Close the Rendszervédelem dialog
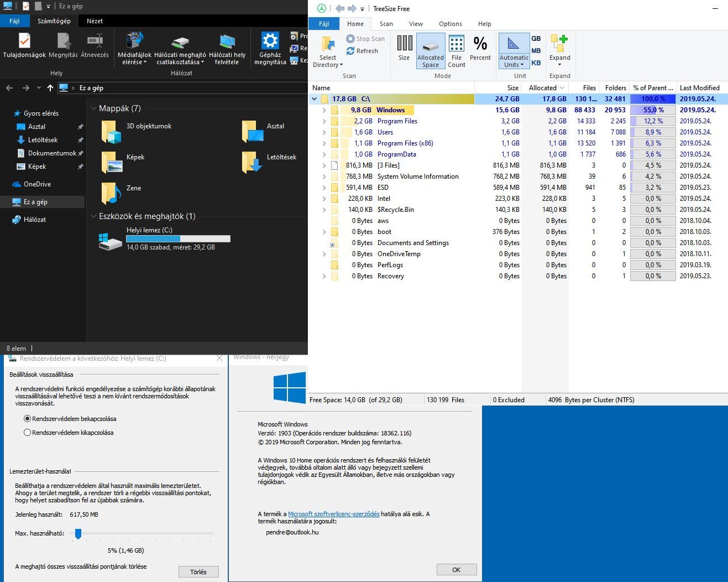Viewport: 728px width, 582px height. point(219,358)
